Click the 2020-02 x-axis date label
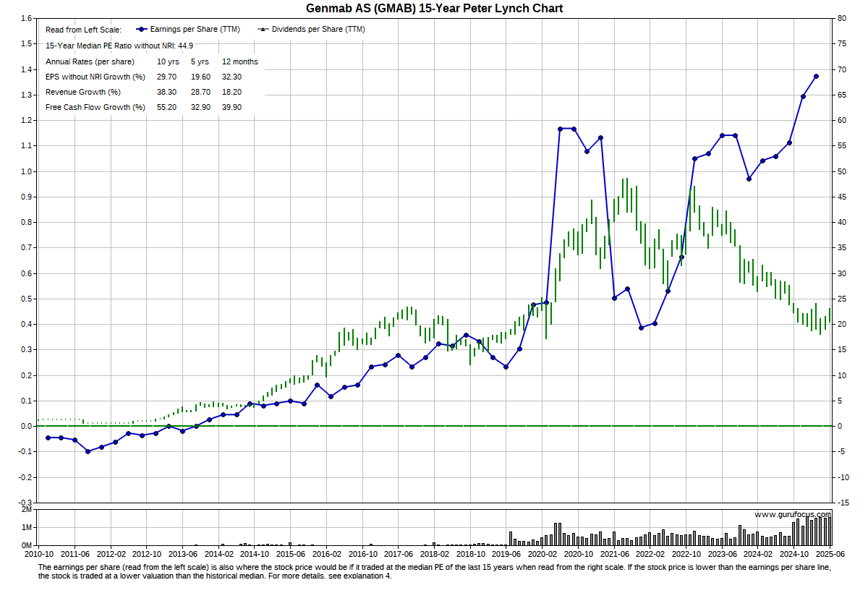Image resolution: width=868 pixels, height=593 pixels. click(x=542, y=554)
